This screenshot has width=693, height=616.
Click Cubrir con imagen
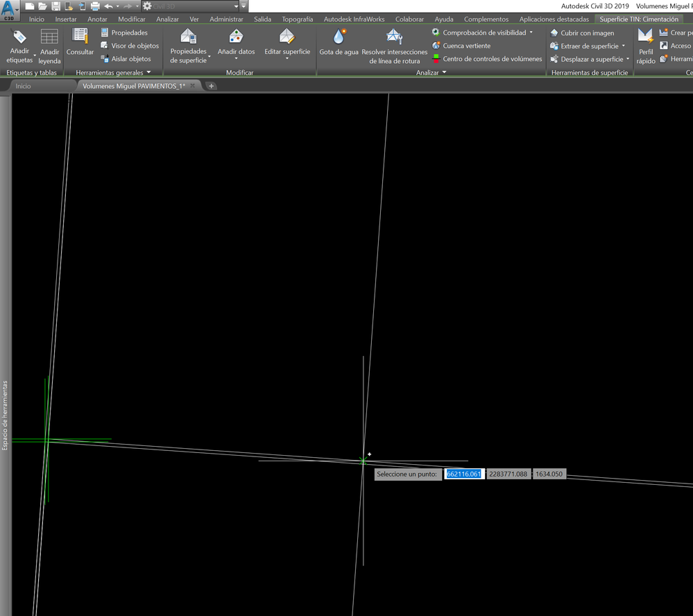582,33
